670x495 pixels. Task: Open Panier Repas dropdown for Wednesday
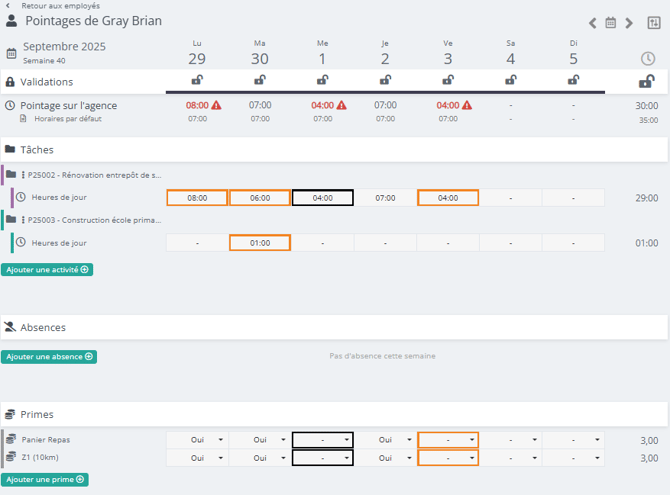(322, 439)
